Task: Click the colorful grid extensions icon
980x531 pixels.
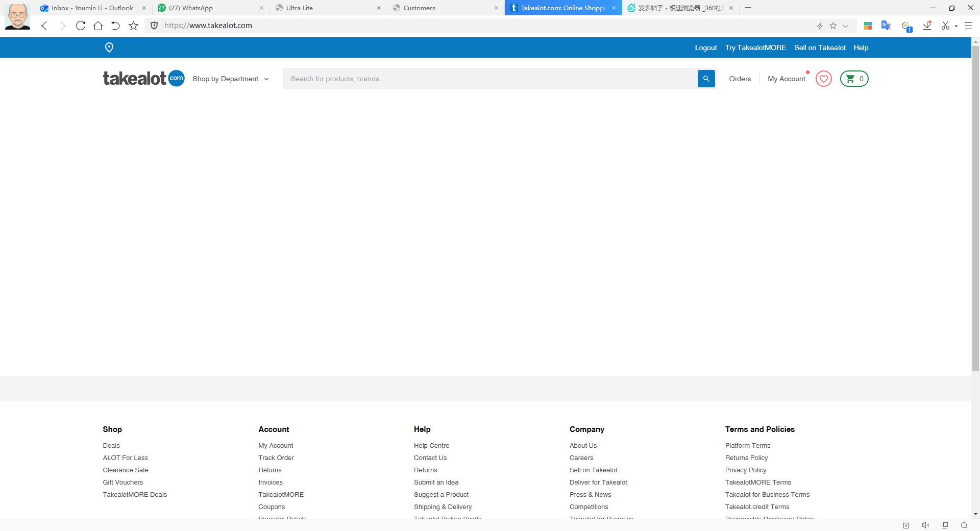Action: point(868,26)
